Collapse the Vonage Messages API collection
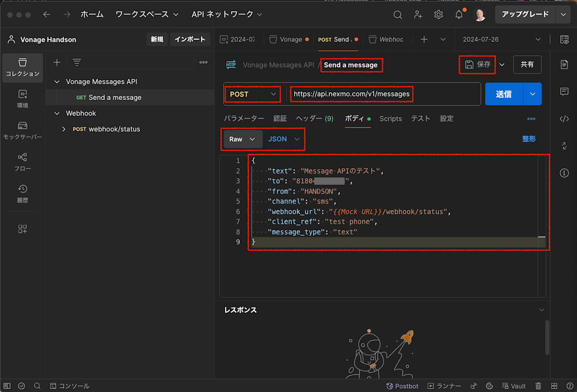Screen dimensions: 577x392 coord(57,82)
